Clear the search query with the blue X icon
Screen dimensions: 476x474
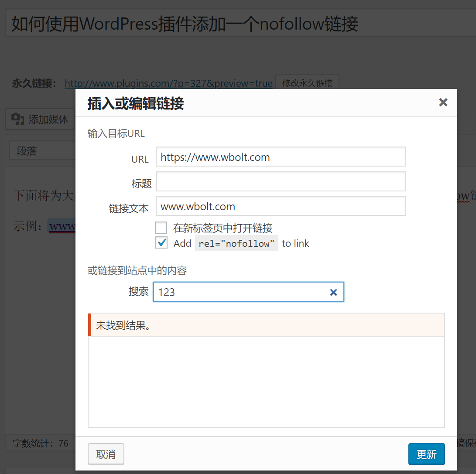[x=333, y=292]
